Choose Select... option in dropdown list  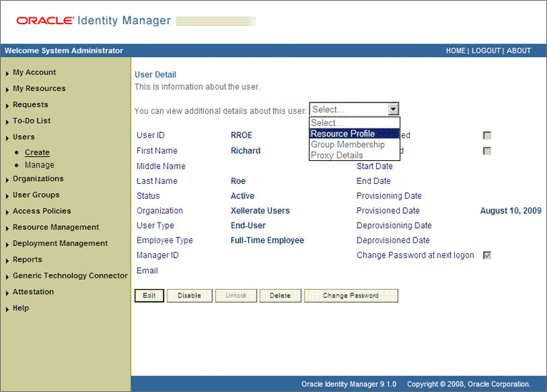point(354,123)
